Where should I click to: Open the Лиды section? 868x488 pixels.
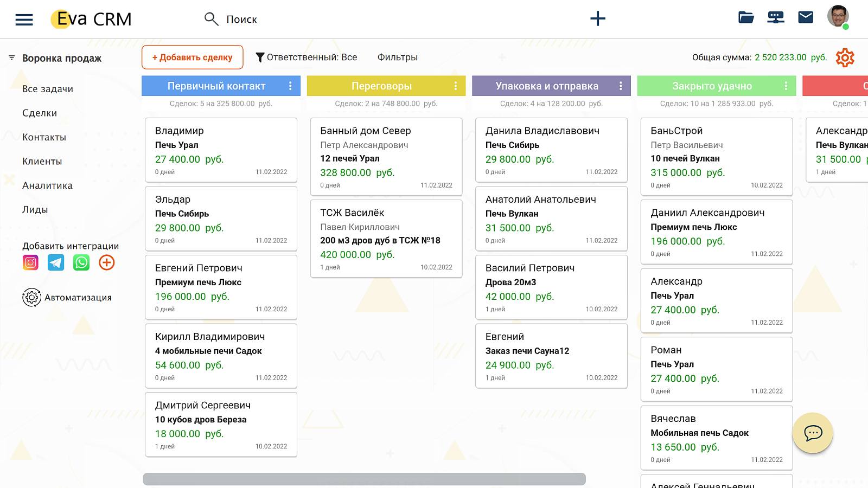tap(35, 209)
